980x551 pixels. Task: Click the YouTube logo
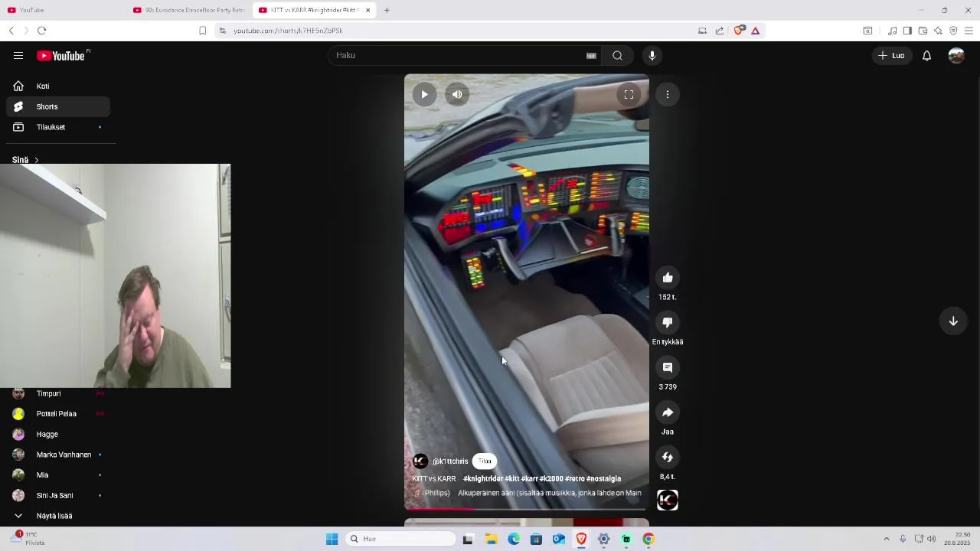tap(60, 56)
